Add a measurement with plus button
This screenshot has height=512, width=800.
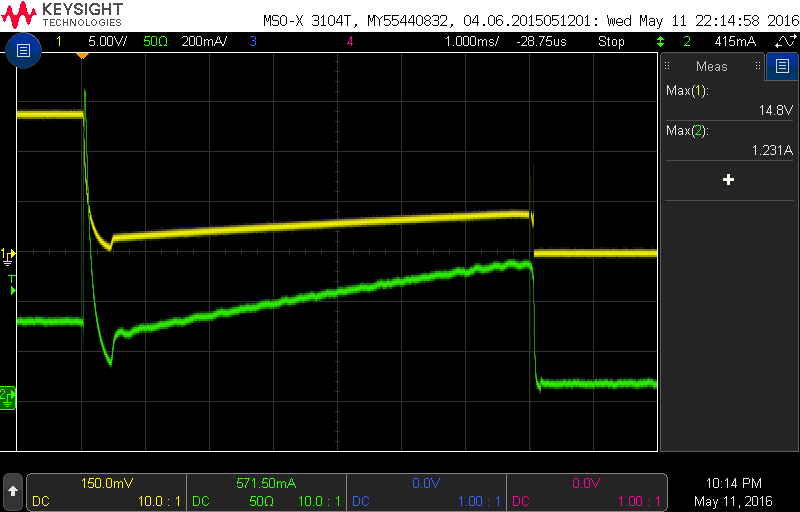tap(729, 180)
